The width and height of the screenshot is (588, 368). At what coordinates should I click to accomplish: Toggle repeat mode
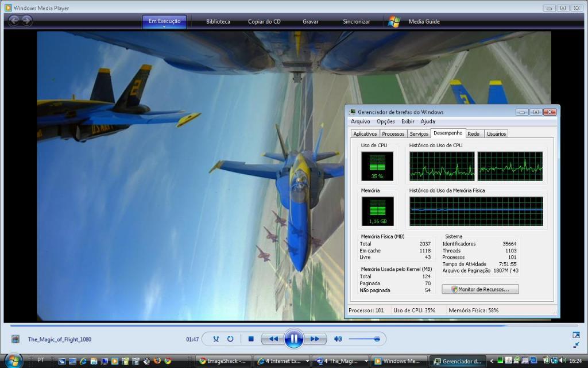click(230, 339)
